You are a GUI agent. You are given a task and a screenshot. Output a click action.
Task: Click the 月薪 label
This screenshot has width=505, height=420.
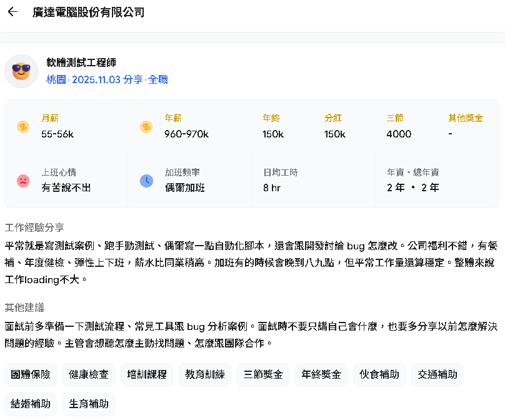[50, 118]
